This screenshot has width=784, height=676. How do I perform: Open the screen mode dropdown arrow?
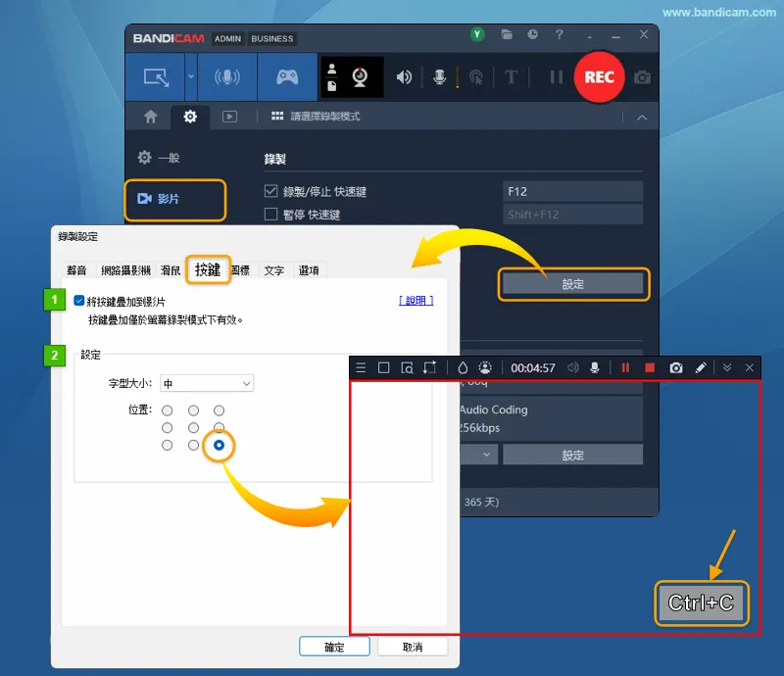[191, 77]
